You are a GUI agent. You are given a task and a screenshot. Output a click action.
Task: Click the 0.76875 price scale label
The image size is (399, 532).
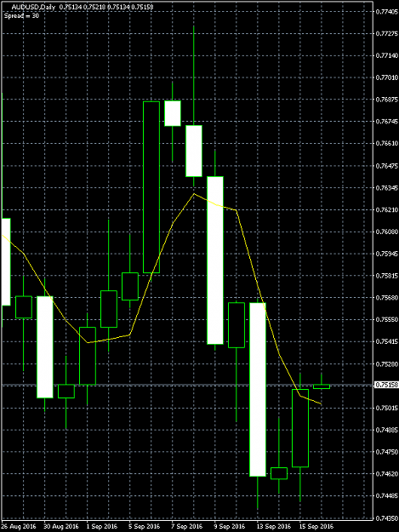(x=387, y=100)
